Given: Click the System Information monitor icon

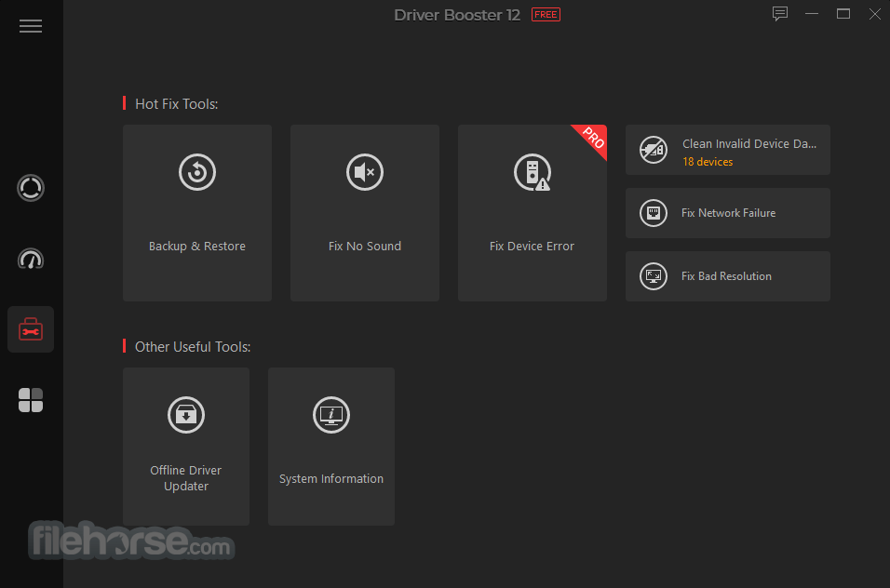Looking at the screenshot, I should pyautogui.click(x=331, y=415).
